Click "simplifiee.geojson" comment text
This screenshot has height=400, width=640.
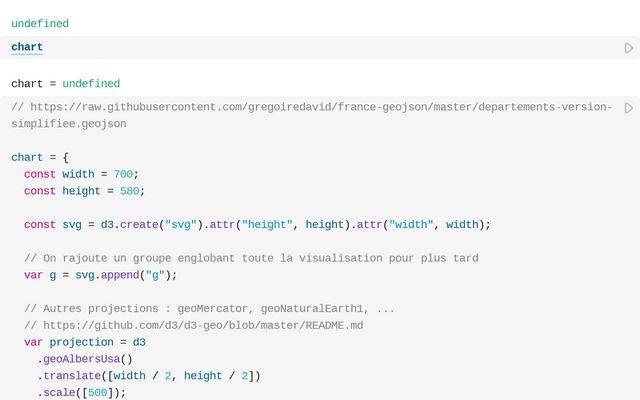(x=69, y=124)
